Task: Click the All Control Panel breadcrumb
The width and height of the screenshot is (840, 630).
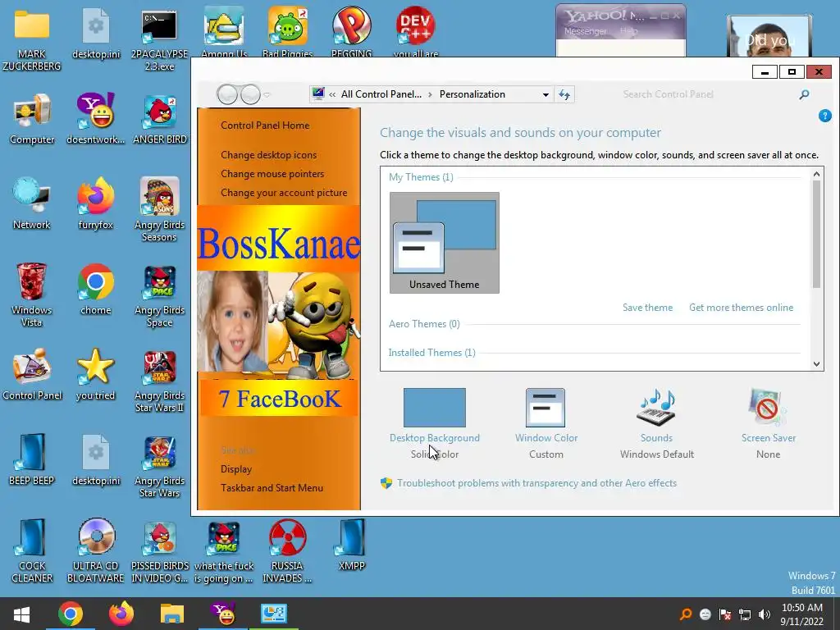Action: pyautogui.click(x=381, y=94)
